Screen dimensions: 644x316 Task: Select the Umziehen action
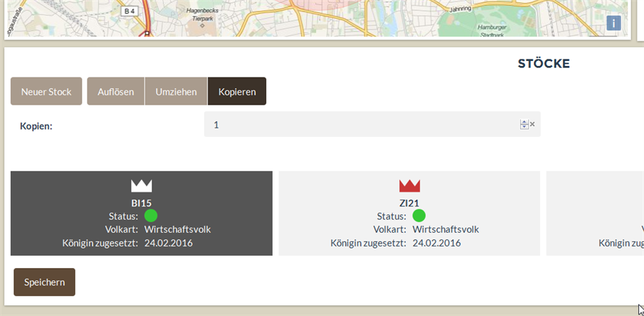pyautogui.click(x=176, y=91)
